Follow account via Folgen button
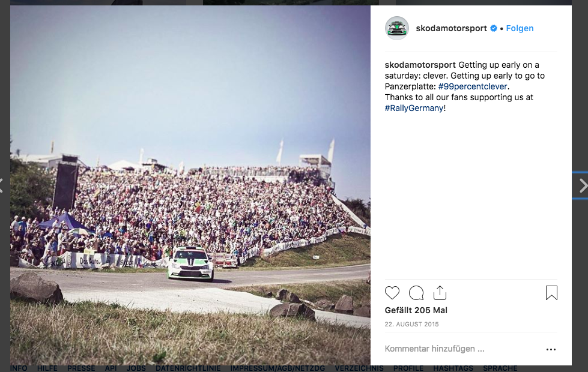588x372 pixels. click(x=520, y=28)
